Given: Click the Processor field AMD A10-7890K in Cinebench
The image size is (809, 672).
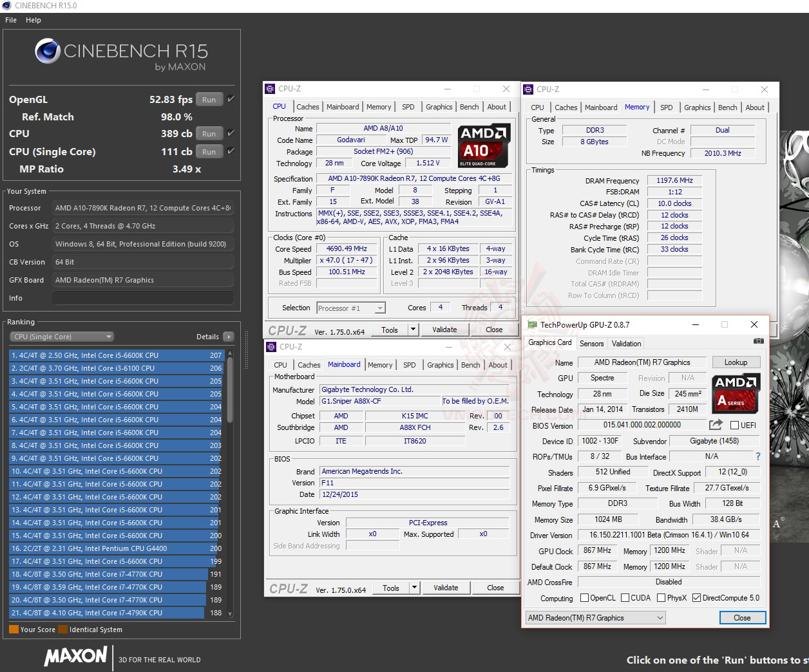Looking at the screenshot, I should click(142, 208).
